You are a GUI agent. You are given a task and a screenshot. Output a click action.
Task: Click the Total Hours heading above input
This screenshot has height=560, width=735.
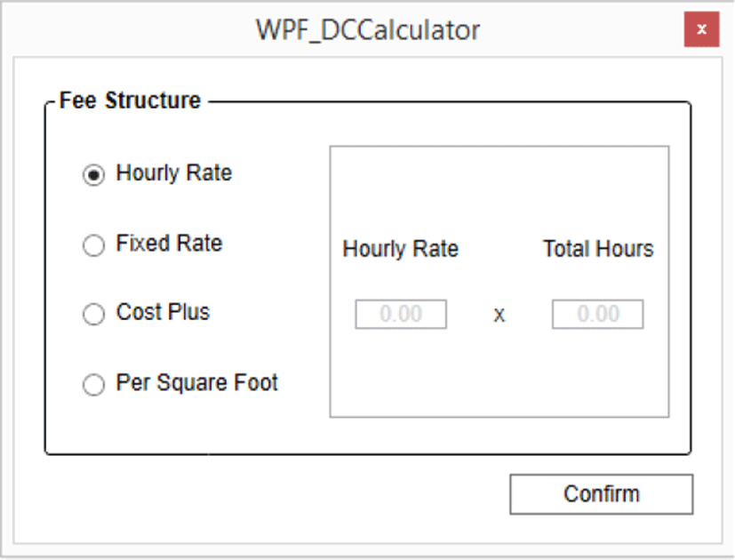(x=597, y=249)
